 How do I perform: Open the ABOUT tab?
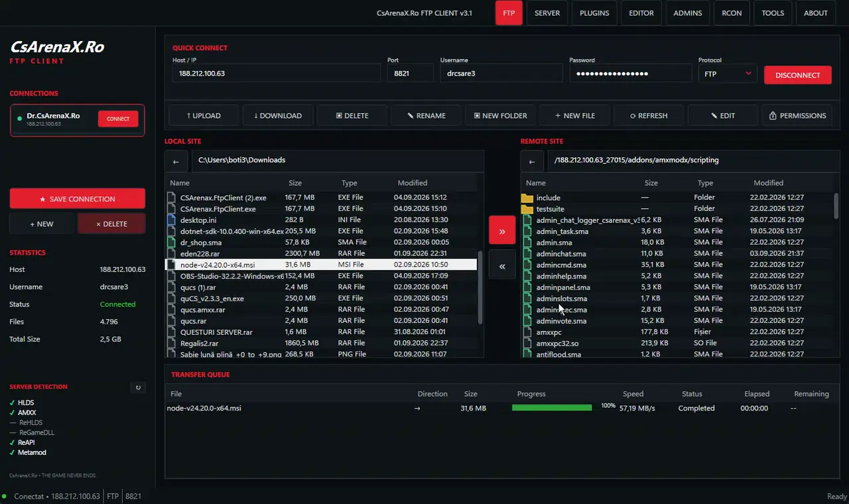(x=816, y=13)
